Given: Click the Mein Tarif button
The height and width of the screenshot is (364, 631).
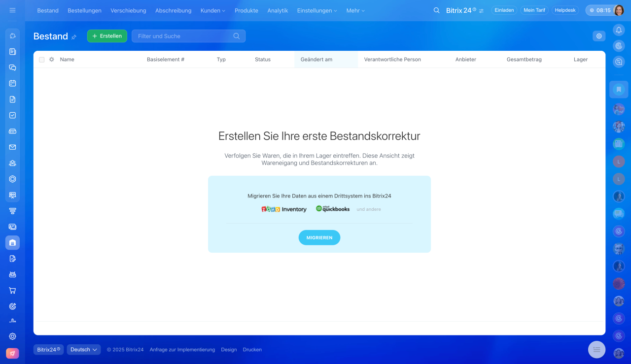Looking at the screenshot, I should coord(534,10).
